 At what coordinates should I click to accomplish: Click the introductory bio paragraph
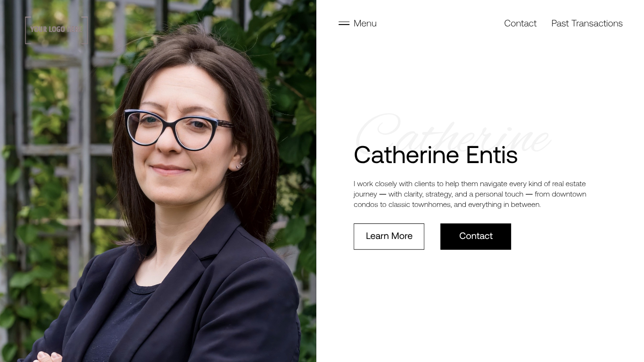[470, 194]
